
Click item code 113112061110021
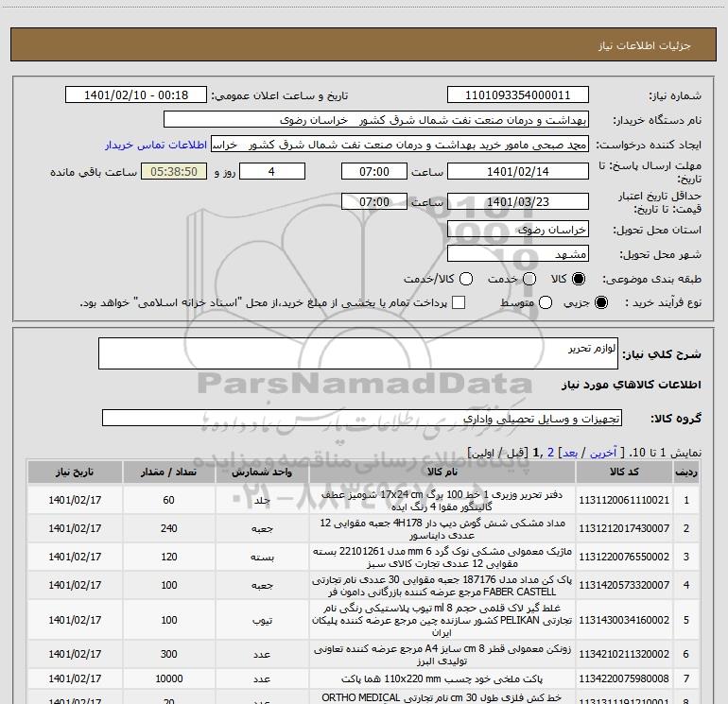[x=624, y=500]
